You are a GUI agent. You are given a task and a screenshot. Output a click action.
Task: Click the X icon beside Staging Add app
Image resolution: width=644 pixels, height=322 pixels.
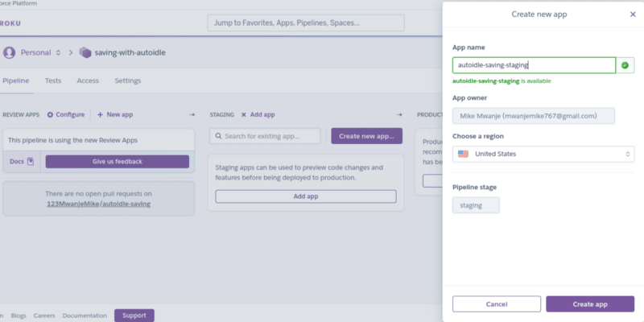pyautogui.click(x=244, y=115)
